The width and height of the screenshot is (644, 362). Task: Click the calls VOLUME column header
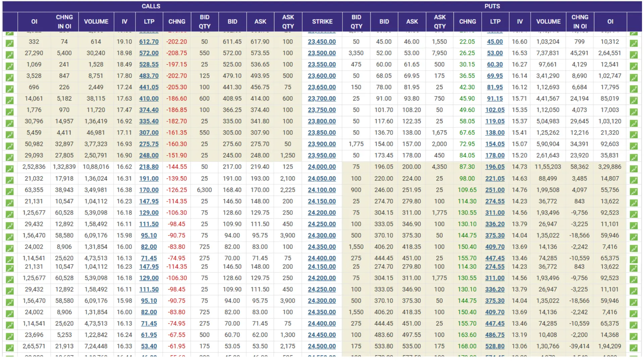point(96,22)
